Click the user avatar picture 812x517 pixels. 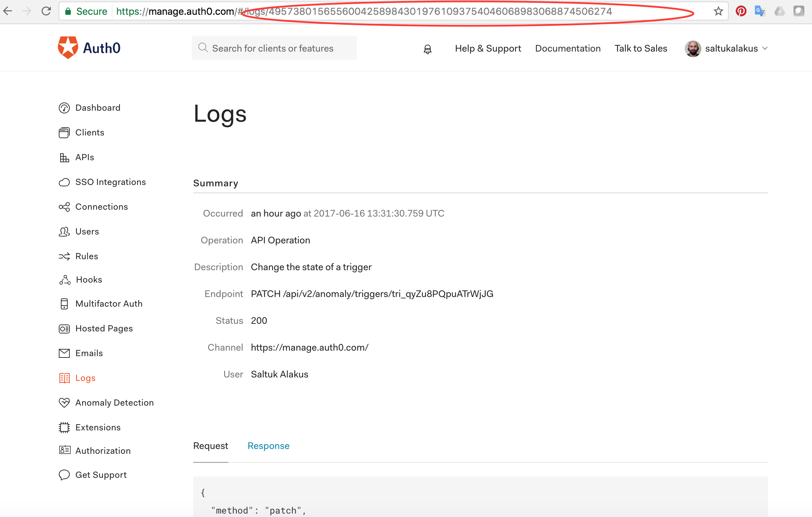(x=693, y=48)
